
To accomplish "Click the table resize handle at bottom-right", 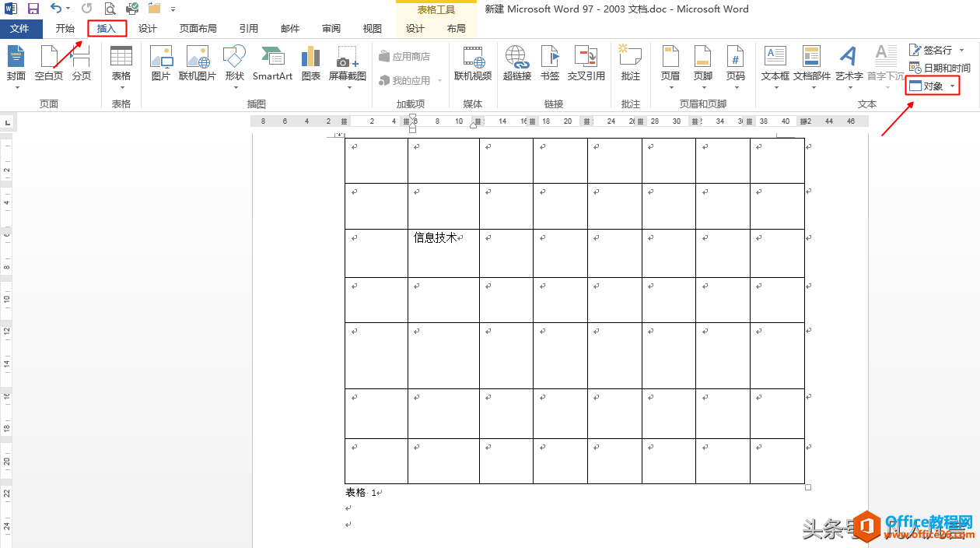I will click(x=808, y=487).
